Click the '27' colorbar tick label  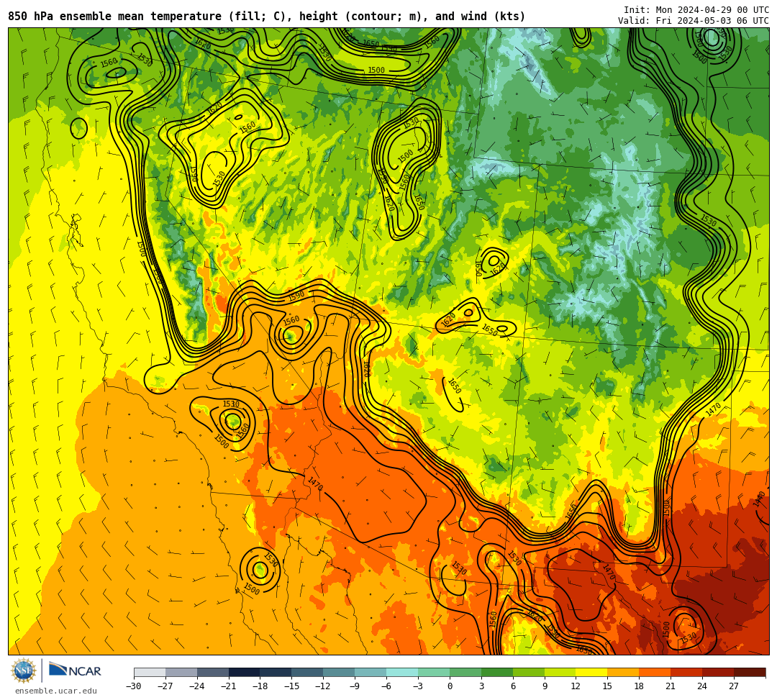(735, 686)
